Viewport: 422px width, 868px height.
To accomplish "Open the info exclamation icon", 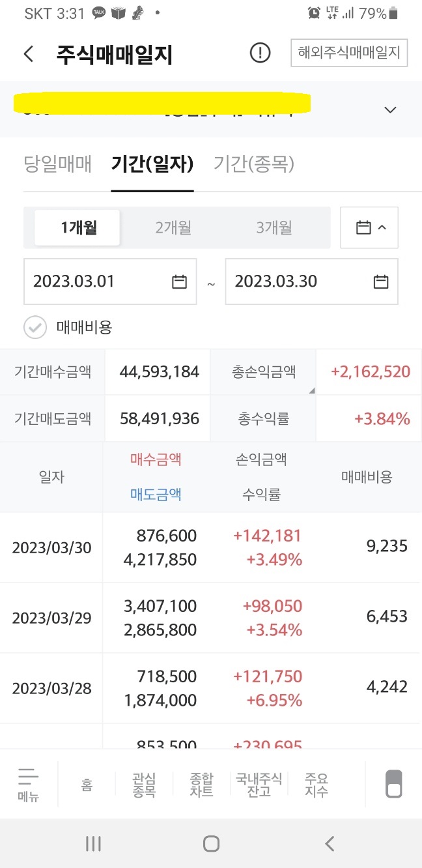I will pyautogui.click(x=260, y=53).
